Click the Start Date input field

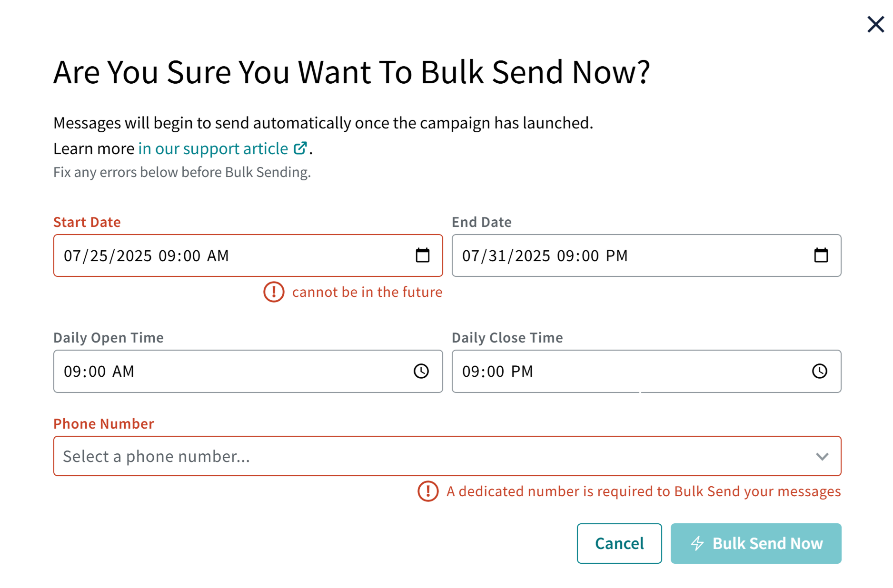[214, 255]
